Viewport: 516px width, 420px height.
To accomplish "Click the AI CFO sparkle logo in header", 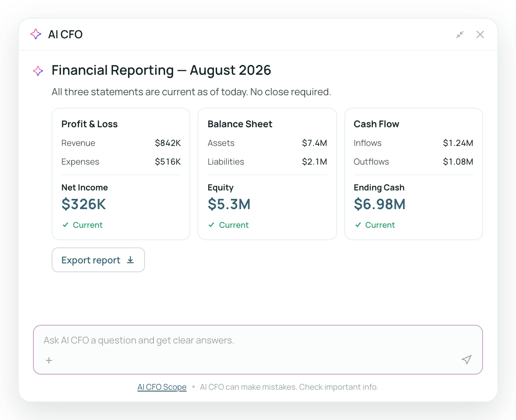I will (x=36, y=34).
